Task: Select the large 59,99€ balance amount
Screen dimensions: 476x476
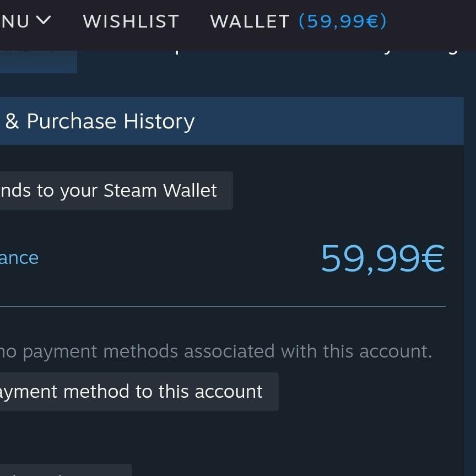Action: (383, 258)
